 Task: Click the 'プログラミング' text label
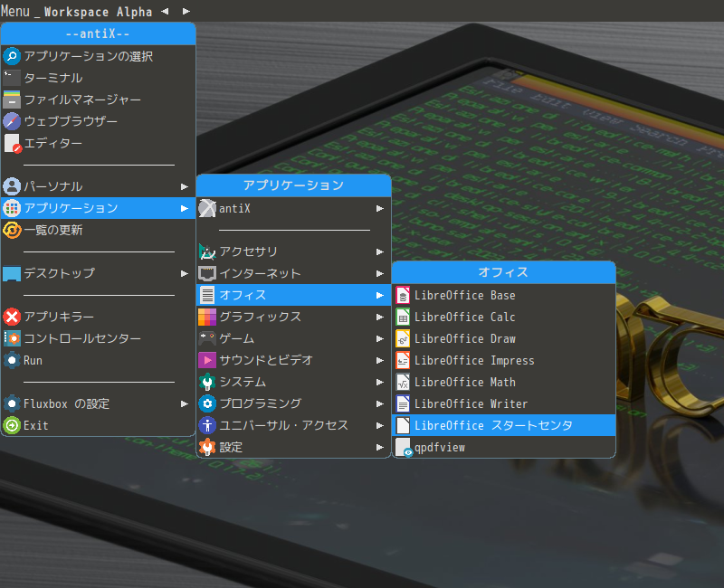pos(260,403)
